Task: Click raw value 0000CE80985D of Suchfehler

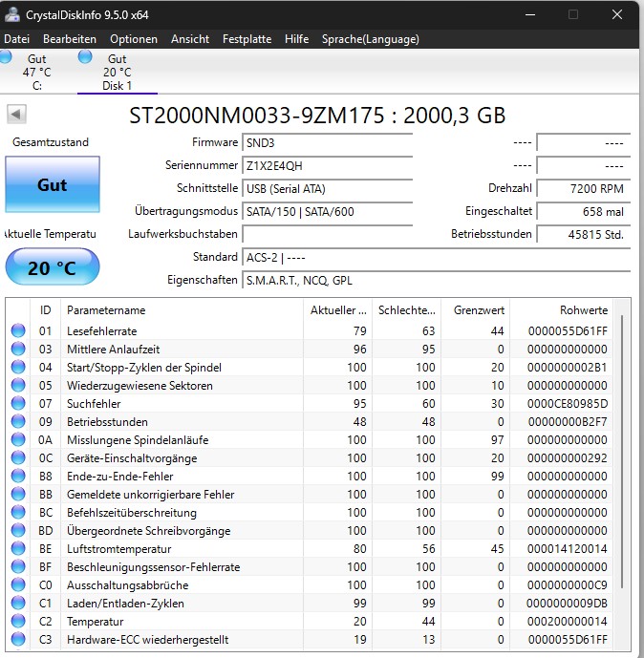Action: click(568, 403)
